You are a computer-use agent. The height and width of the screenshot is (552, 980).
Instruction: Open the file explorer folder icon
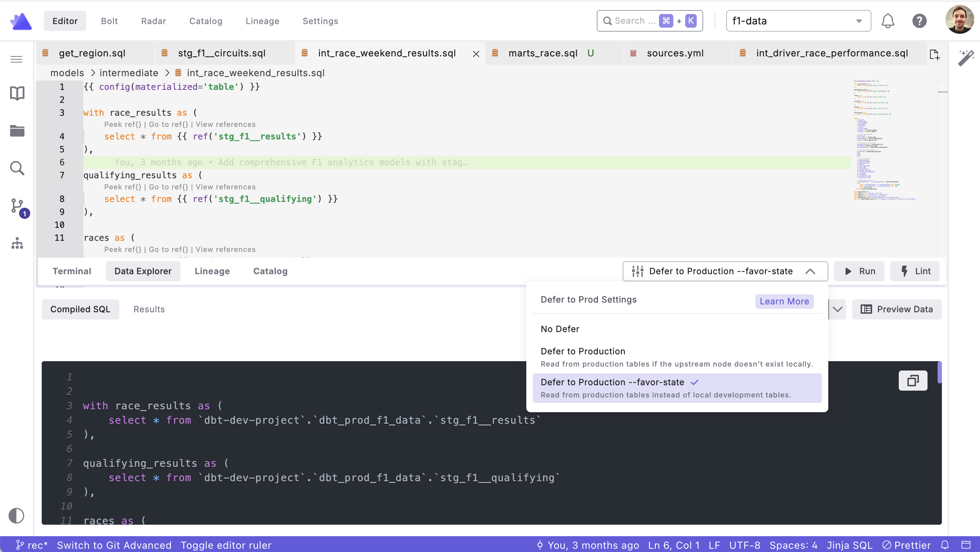pos(17,131)
